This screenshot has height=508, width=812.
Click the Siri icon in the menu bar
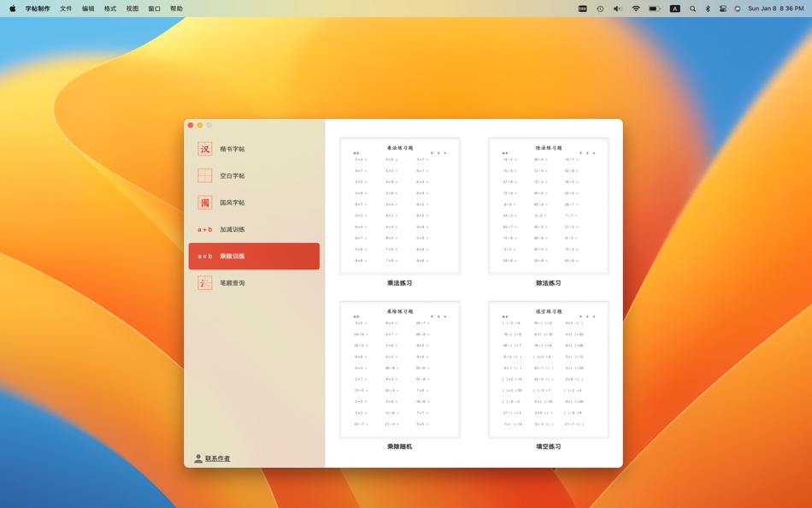tap(737, 9)
